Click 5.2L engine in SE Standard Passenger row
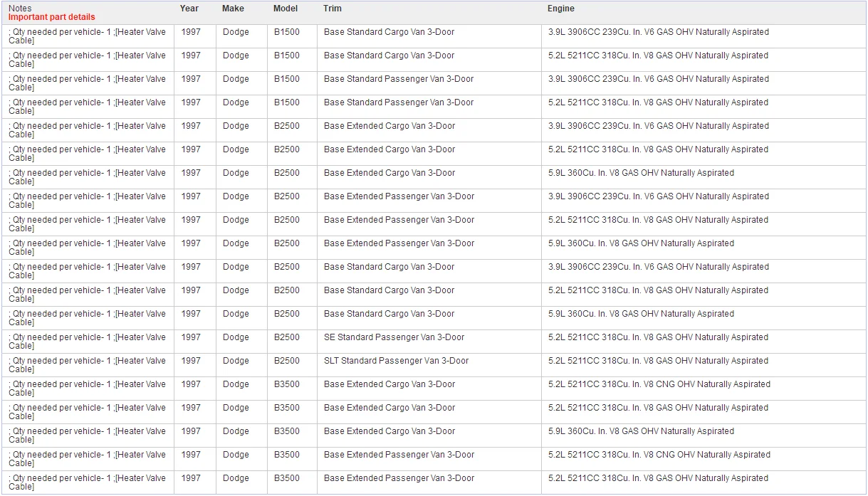Image resolution: width=868 pixels, height=496 pixels. 659,337
